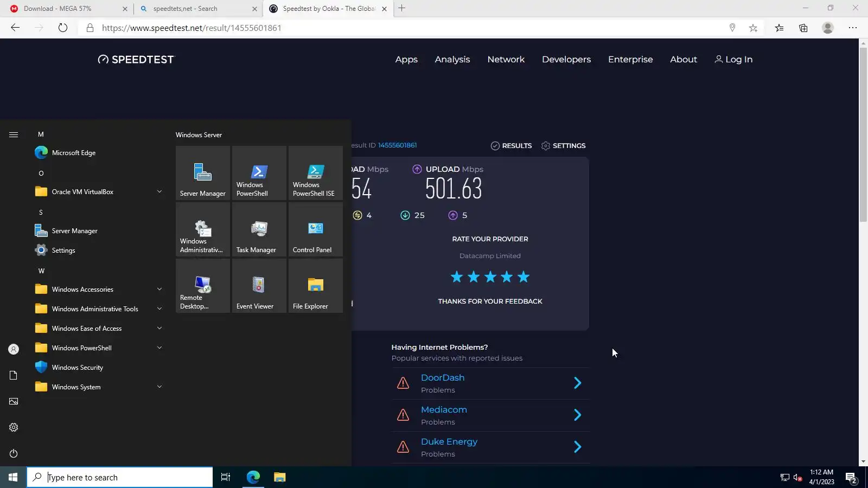868x488 pixels.
Task: Open Action Center notifications
Action: pos(851,478)
